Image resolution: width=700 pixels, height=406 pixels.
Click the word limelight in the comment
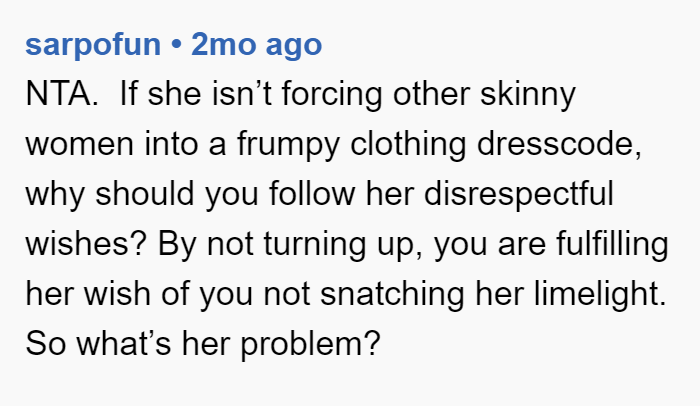600,294
